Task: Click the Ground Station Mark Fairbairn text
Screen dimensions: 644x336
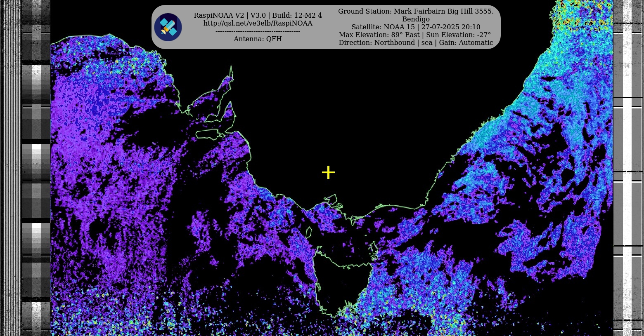Action: pos(416,11)
